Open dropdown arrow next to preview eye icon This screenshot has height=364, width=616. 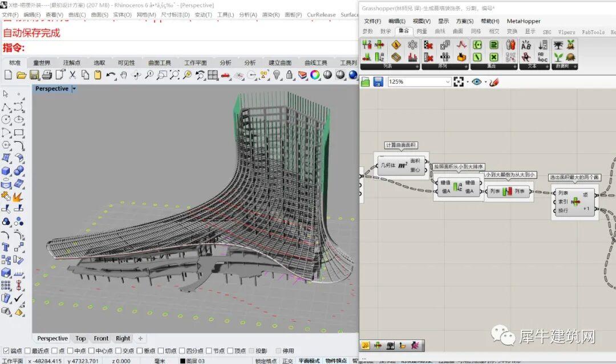485,82
